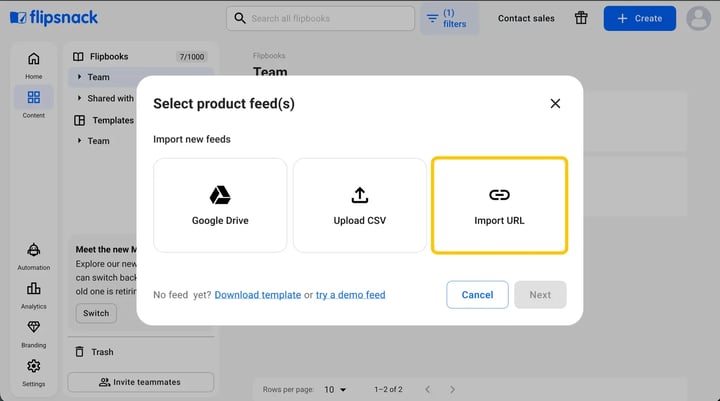Image resolution: width=720 pixels, height=401 pixels.
Task: Open the Trash section
Action: pyautogui.click(x=102, y=352)
